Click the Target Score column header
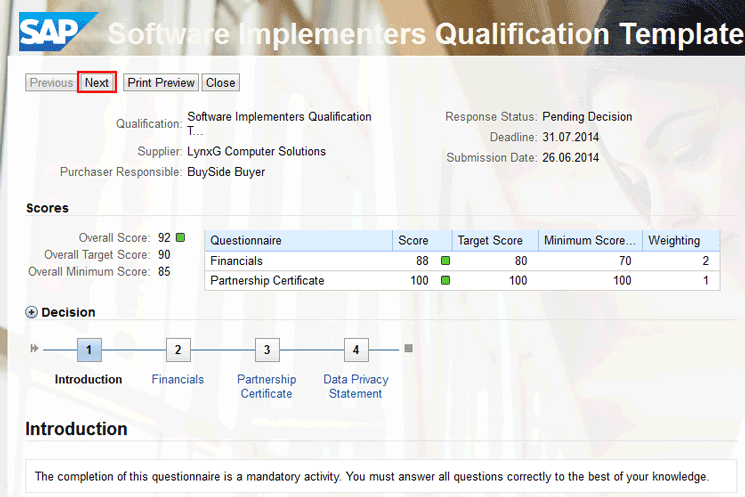 pyautogui.click(x=495, y=240)
